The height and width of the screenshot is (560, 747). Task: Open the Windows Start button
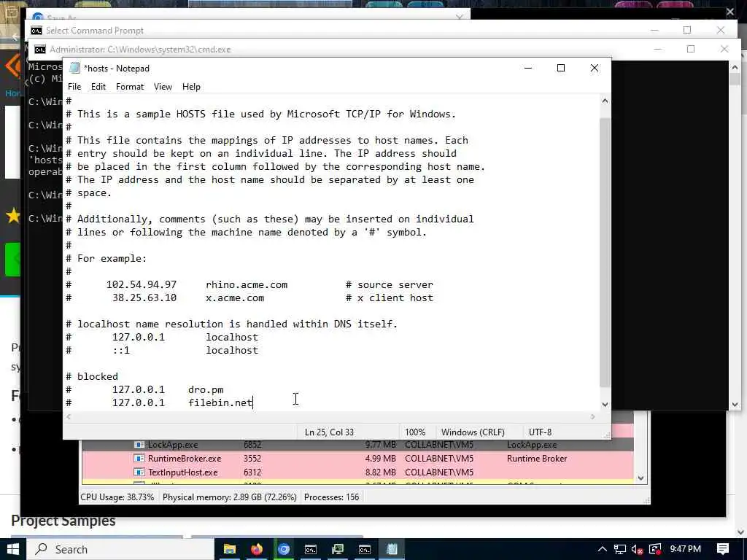[13, 549]
